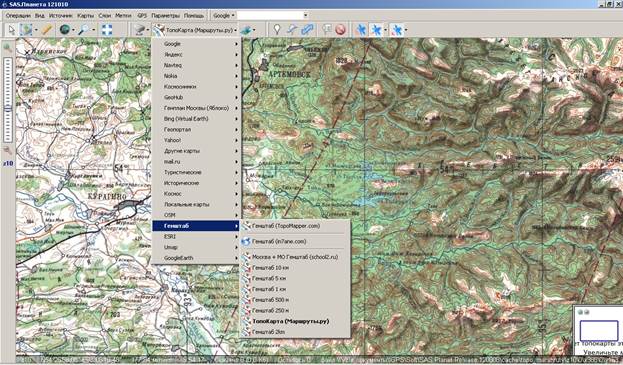Viewport: 623px width, 365px height.
Task: Choose Генштаб 500 м map
Action: click(x=295, y=300)
